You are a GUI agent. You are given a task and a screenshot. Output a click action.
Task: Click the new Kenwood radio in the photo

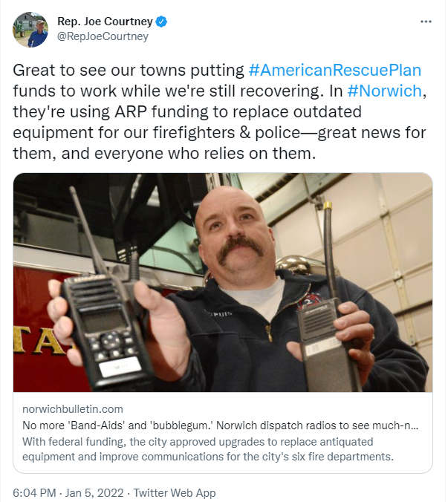pyautogui.click(x=103, y=320)
